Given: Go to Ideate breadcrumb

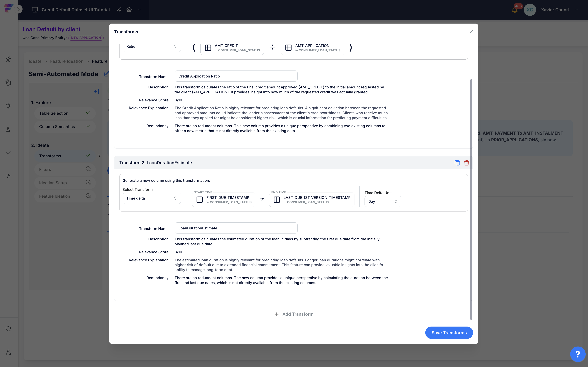Looking at the screenshot, I should [x=35, y=61].
